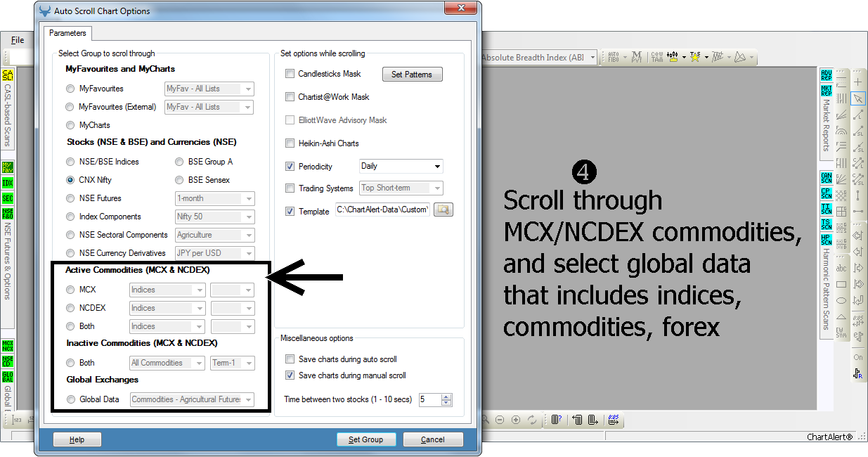Click the zoom out magnifier icon in bottom toolbar
This screenshot has height=457, width=868.
coord(500,420)
